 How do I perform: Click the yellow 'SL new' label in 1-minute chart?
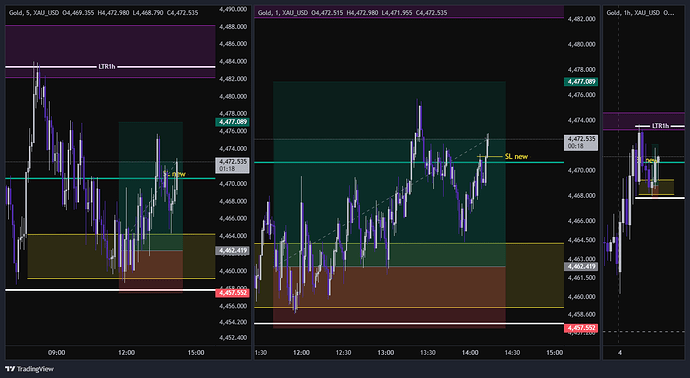point(516,156)
